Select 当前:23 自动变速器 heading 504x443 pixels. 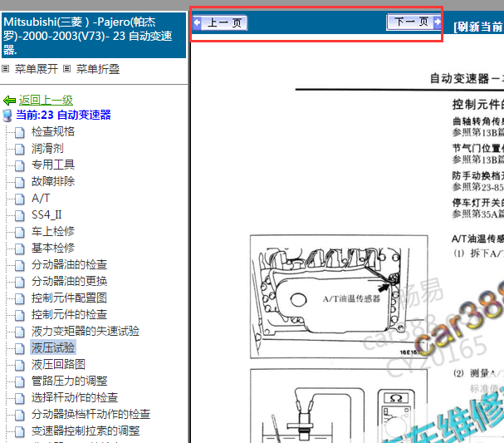pos(63,116)
